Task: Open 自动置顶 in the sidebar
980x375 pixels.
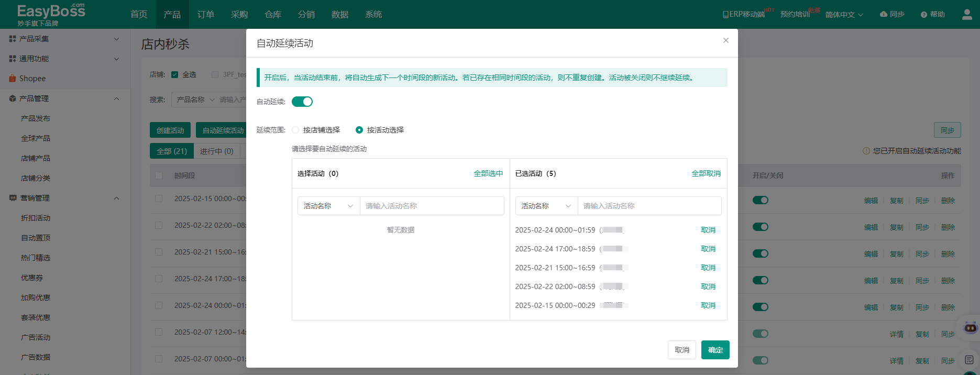Action: point(36,238)
